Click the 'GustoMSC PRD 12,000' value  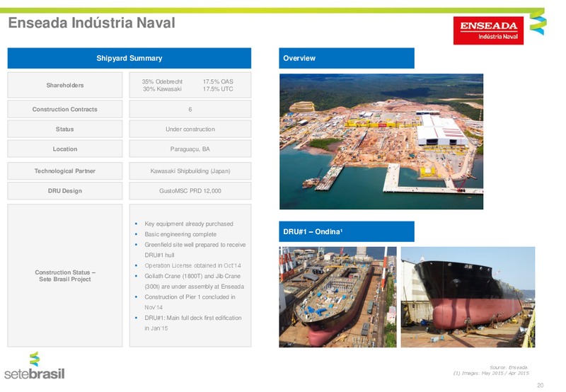click(x=190, y=190)
